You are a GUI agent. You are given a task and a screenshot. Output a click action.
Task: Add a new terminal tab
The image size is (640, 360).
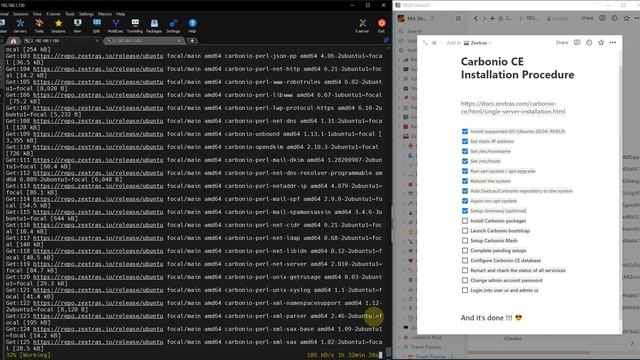point(192,41)
